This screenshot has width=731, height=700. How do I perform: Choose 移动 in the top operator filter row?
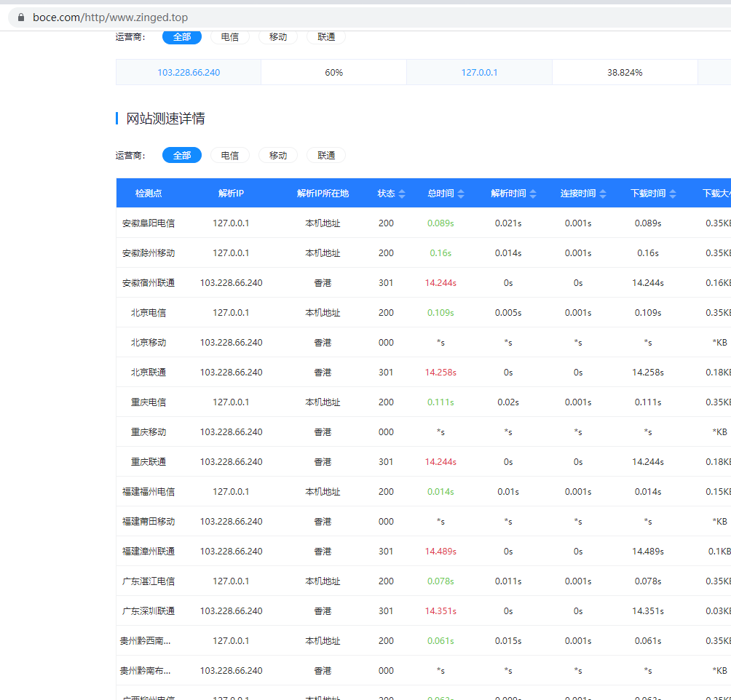point(278,37)
